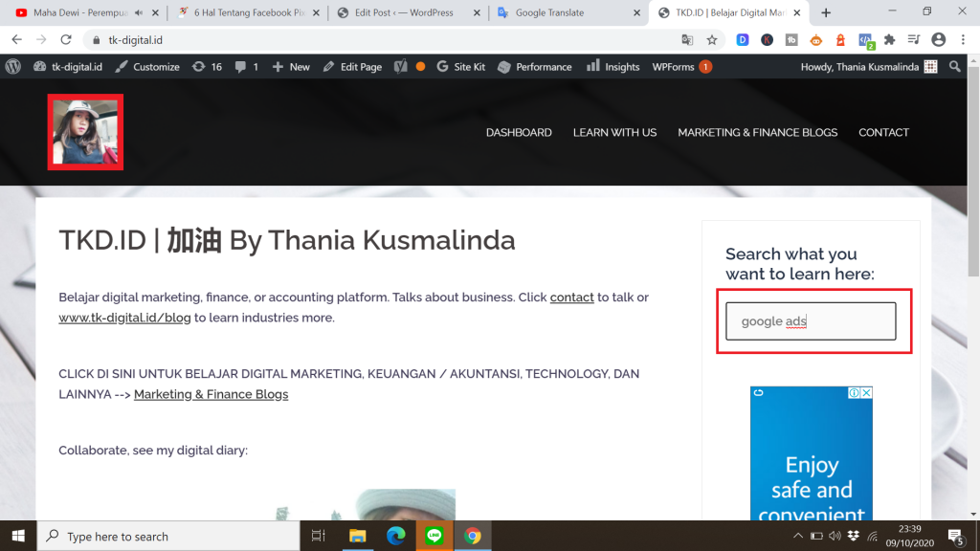
Task: Go to LEARN WITH US menu item
Action: [x=614, y=132]
